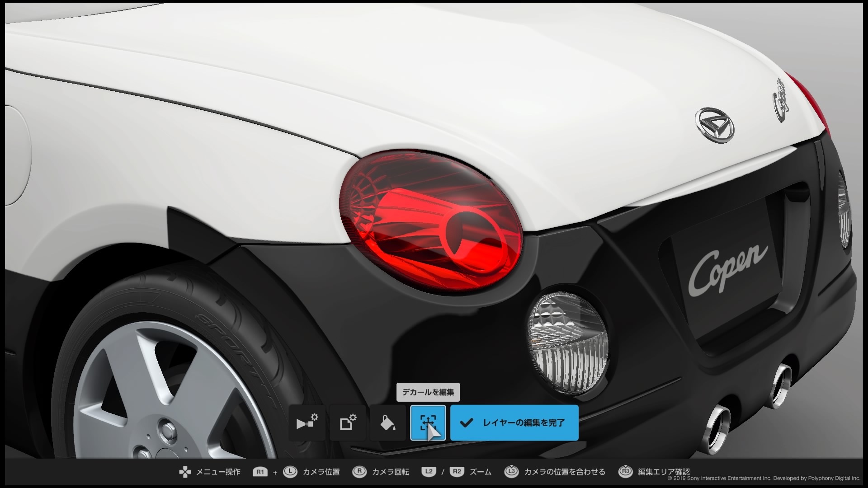Click the デカールを編集 edit decal icon

click(428, 422)
